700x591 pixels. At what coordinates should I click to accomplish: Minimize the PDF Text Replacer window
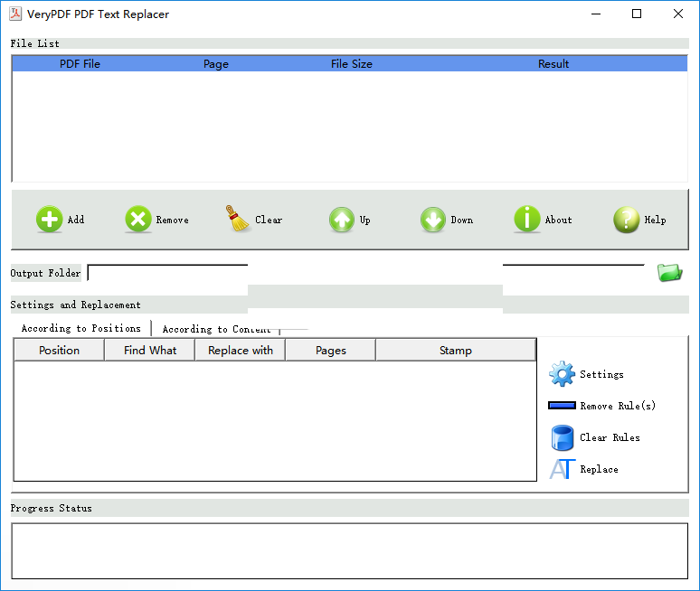[x=596, y=14]
